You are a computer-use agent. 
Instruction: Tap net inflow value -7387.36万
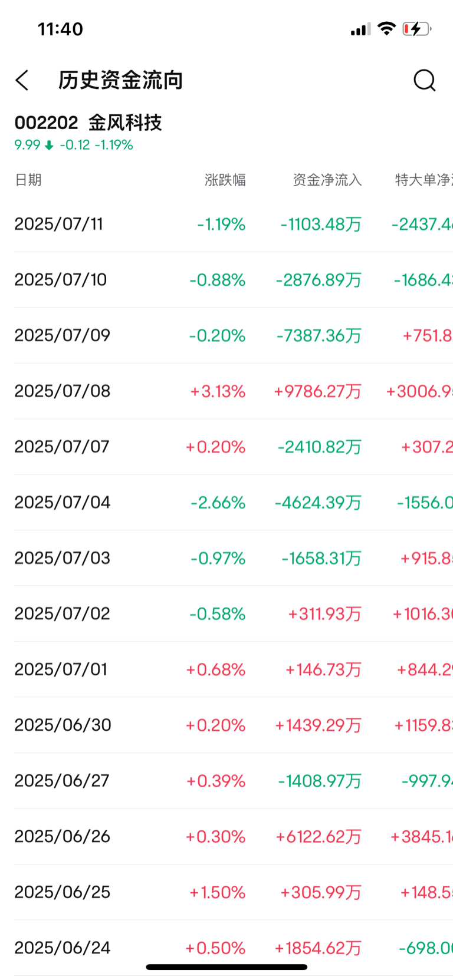[319, 335]
